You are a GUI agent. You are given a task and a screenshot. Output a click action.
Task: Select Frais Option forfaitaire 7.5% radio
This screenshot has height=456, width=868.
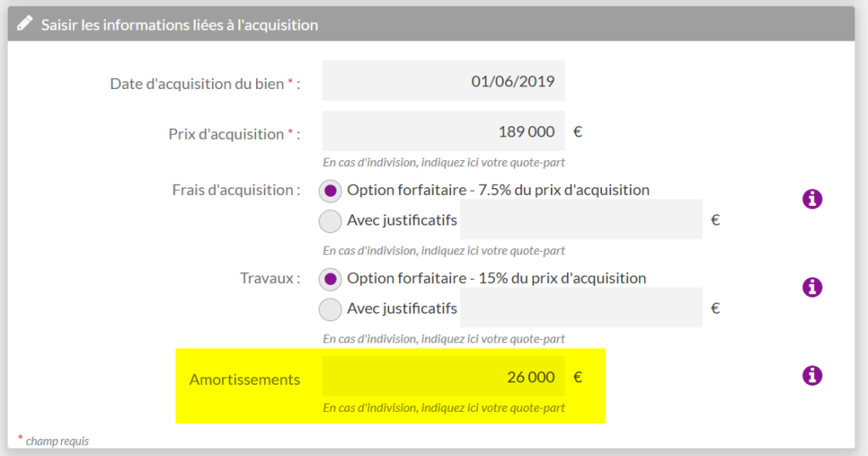click(330, 191)
